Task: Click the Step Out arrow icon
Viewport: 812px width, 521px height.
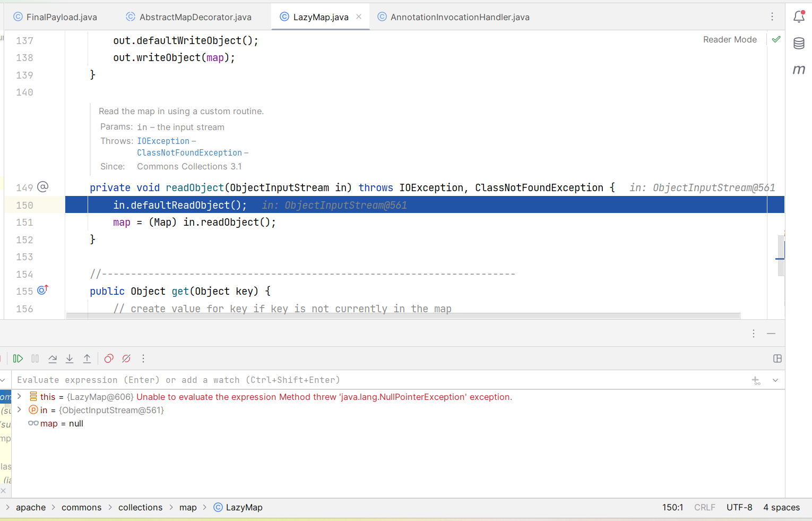Action: (87, 358)
